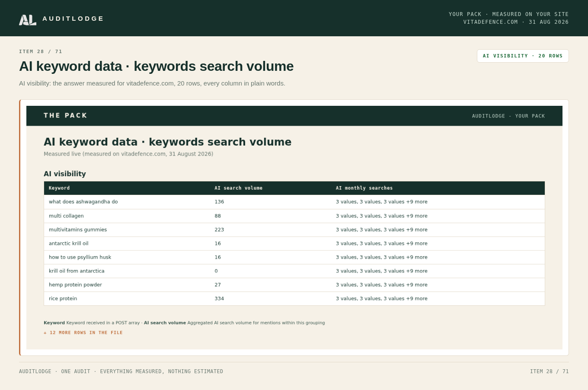Select the search volume value 0
The image size is (588, 390).
(x=216, y=271)
